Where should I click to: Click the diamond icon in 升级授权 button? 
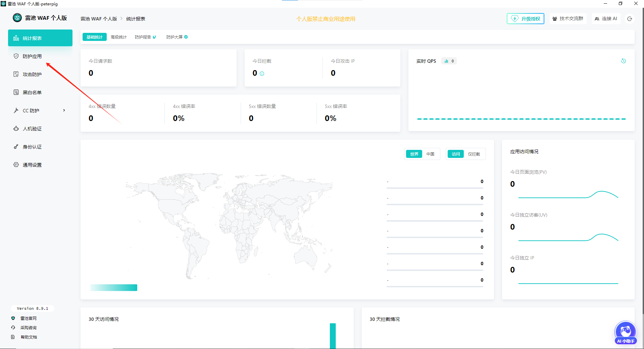pyautogui.click(x=514, y=19)
